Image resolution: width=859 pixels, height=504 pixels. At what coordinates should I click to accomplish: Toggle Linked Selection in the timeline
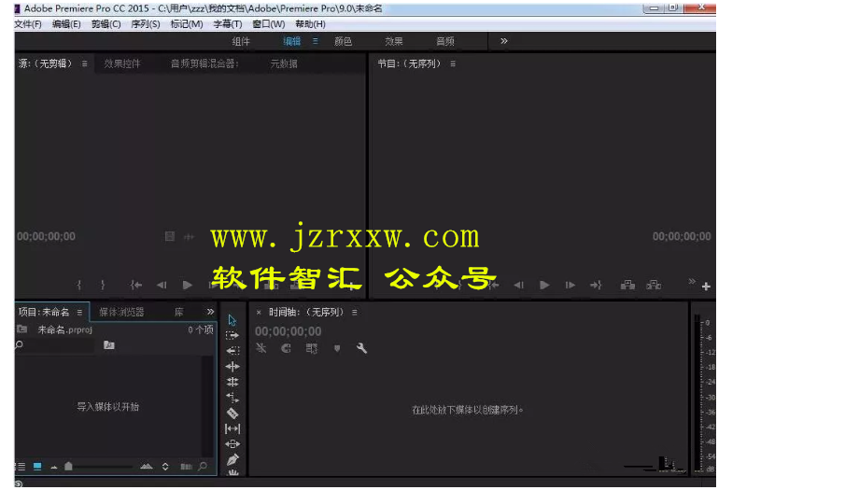tap(311, 348)
